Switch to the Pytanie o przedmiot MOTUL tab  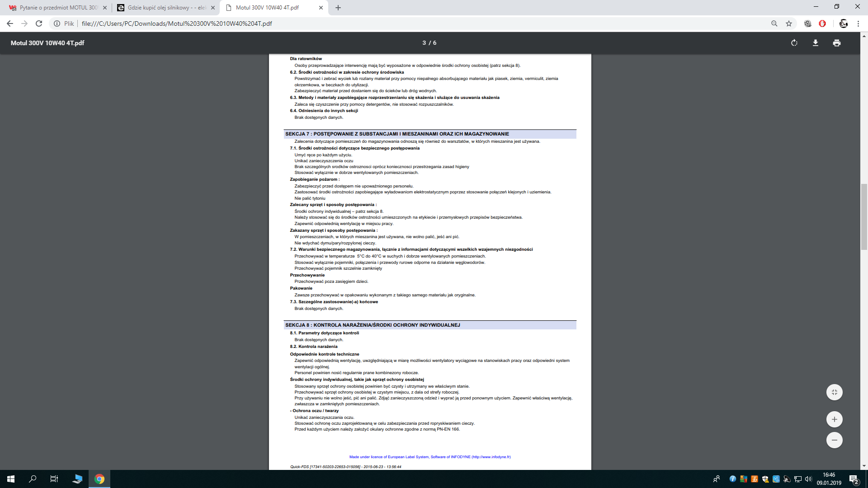pyautogui.click(x=58, y=8)
